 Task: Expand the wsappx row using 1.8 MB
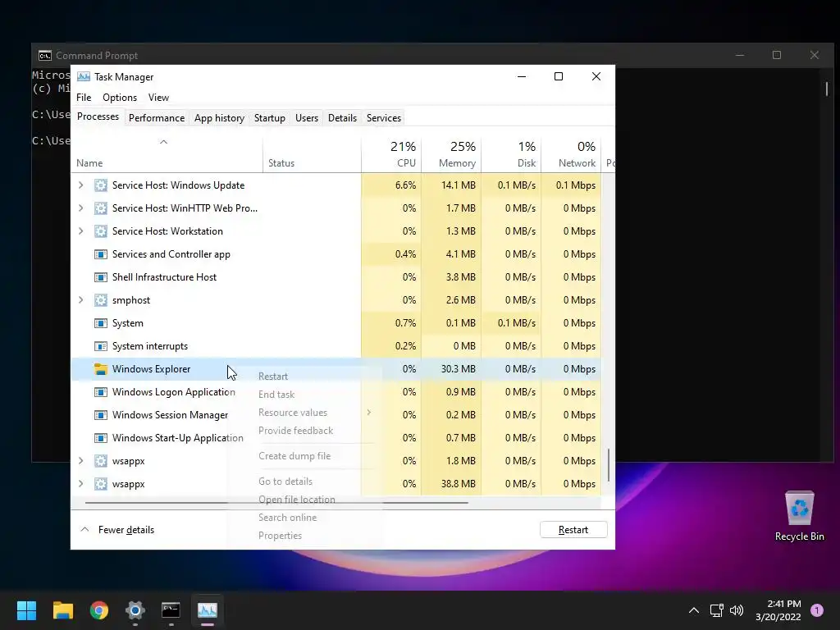pyautogui.click(x=81, y=461)
